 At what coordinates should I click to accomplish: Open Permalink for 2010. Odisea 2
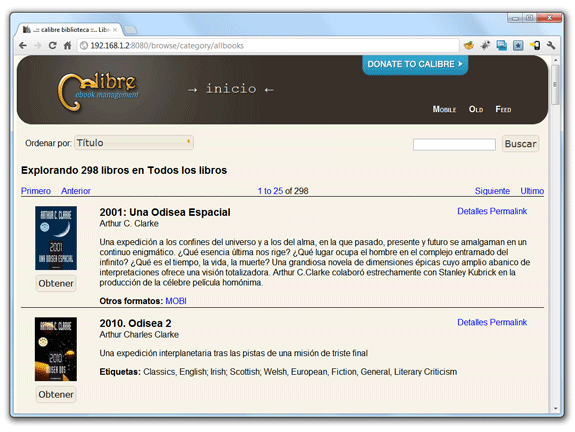tap(509, 322)
